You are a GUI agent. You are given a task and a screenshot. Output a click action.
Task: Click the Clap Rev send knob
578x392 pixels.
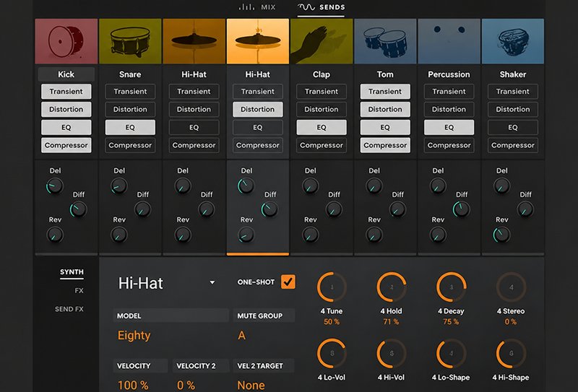311,235
